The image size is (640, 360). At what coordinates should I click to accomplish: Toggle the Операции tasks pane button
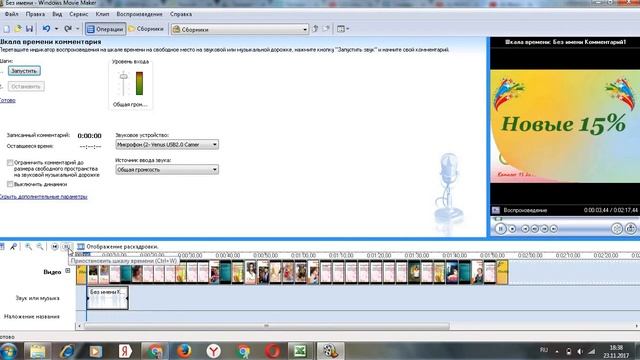click(105, 29)
